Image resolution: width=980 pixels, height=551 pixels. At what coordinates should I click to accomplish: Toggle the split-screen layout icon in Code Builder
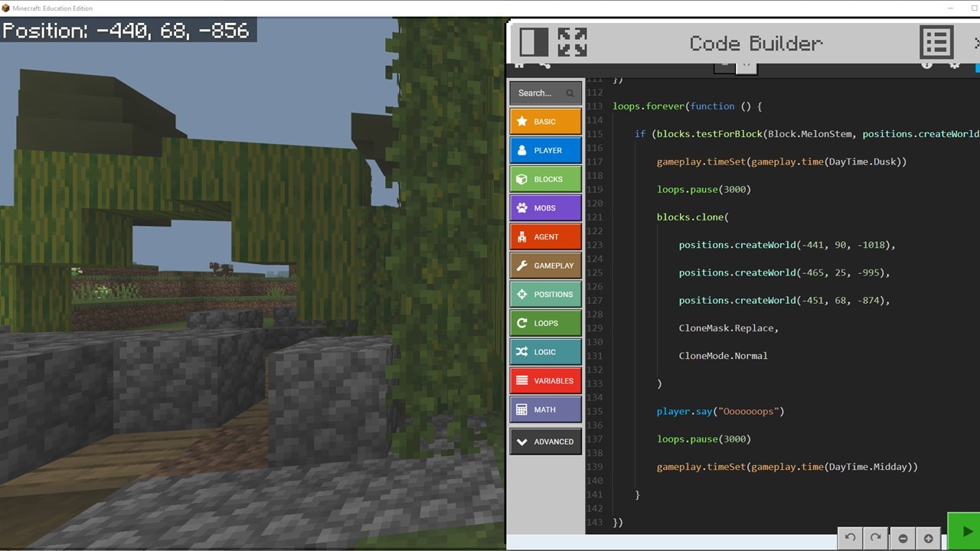(534, 42)
